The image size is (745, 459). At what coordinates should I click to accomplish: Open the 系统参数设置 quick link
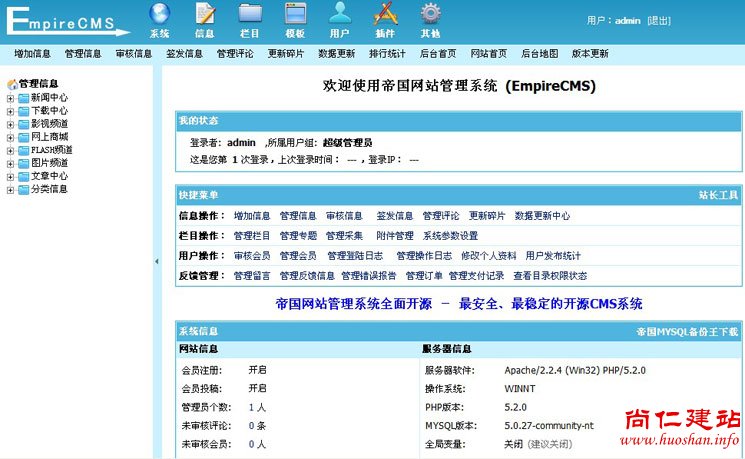[x=450, y=236]
